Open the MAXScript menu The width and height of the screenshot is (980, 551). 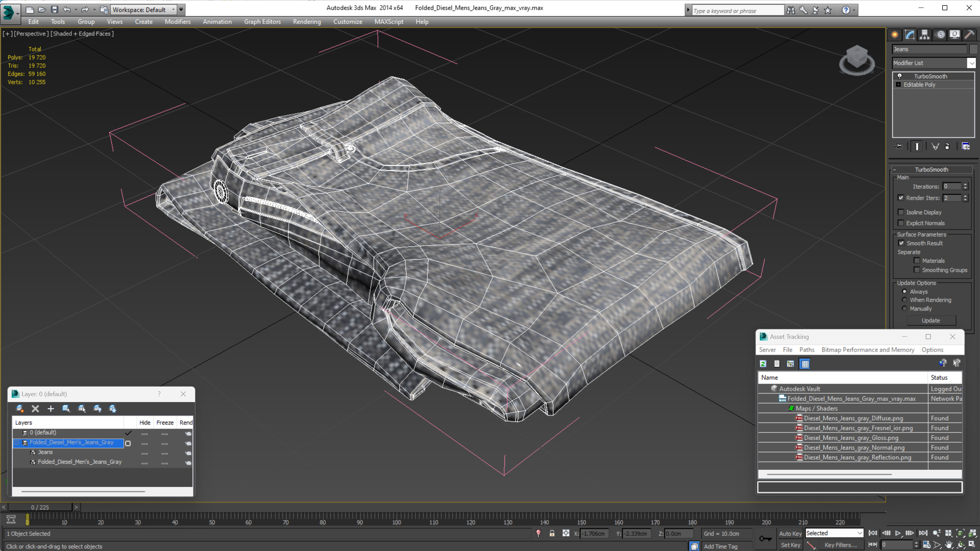coord(388,22)
